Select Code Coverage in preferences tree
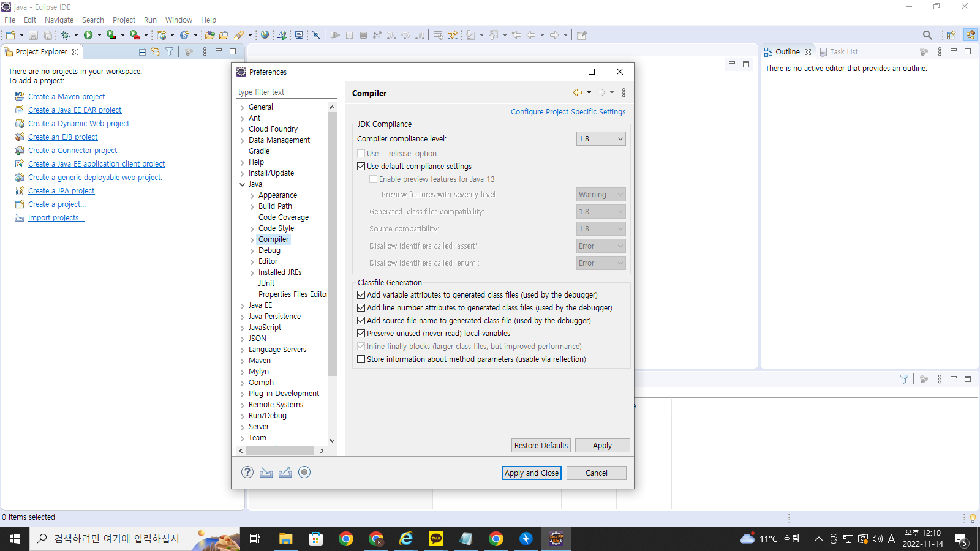Viewport: 980px width, 551px height. pos(284,217)
